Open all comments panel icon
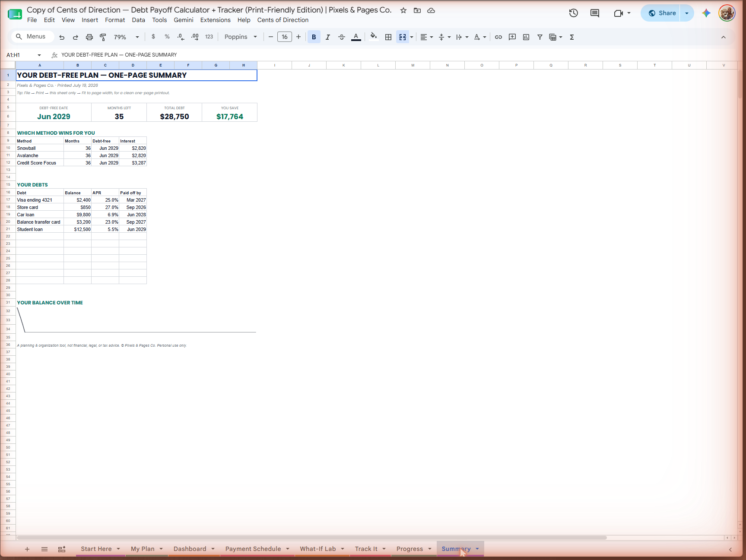Screen dimensions: 746x560 pos(595,13)
